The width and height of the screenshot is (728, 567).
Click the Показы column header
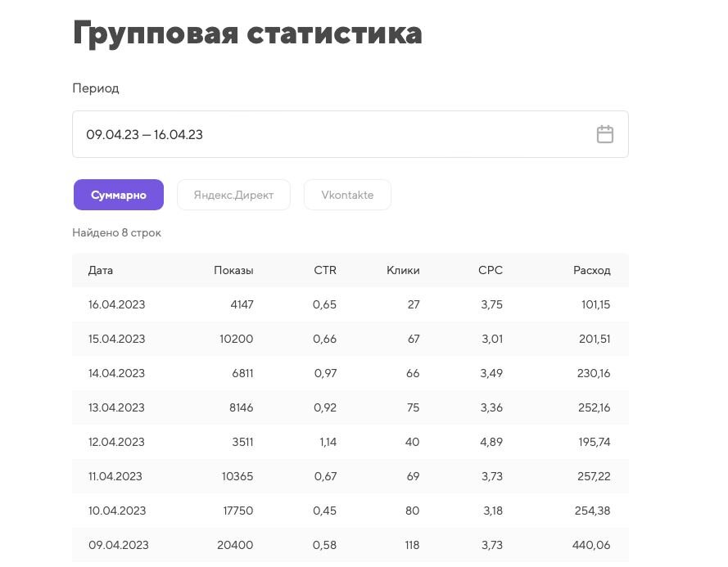pyautogui.click(x=233, y=270)
